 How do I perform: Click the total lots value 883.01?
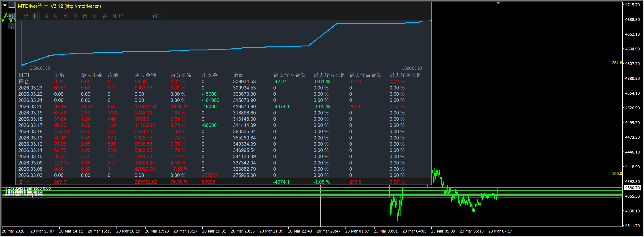(61, 182)
